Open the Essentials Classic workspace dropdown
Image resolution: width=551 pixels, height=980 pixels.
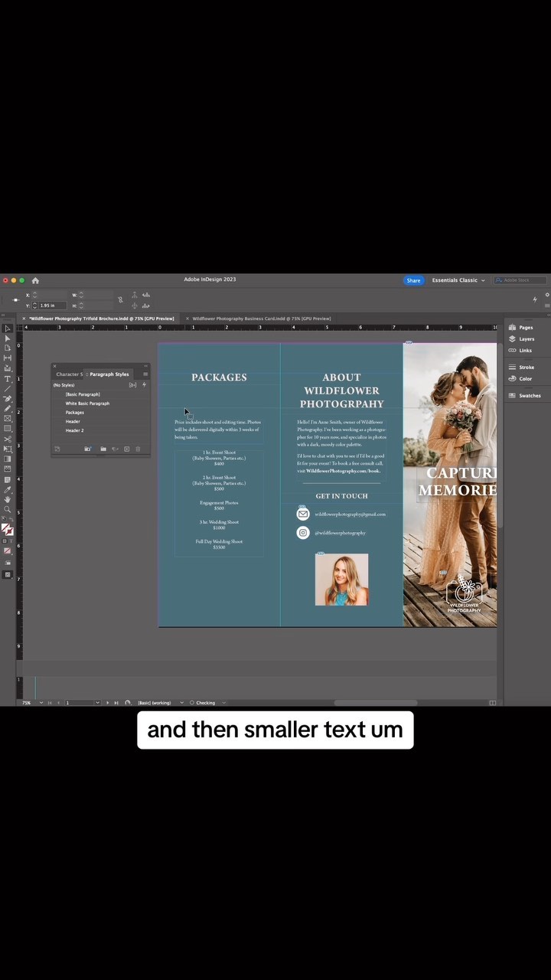click(x=458, y=280)
